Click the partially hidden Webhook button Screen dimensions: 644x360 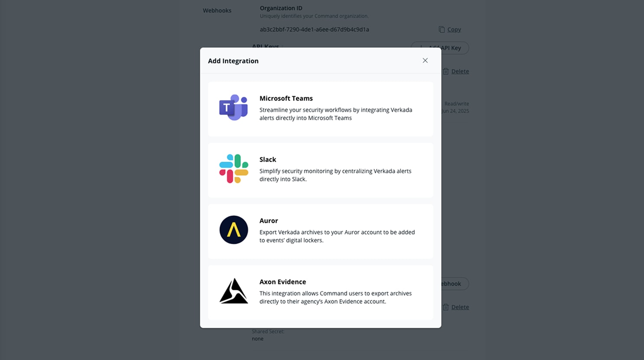click(x=455, y=284)
